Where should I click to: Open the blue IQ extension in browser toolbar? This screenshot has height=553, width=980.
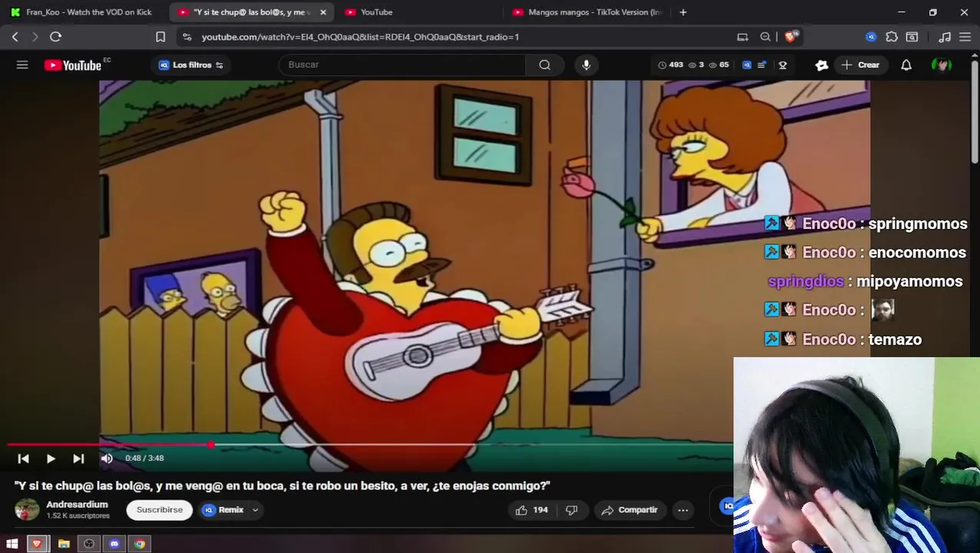pos(871,37)
